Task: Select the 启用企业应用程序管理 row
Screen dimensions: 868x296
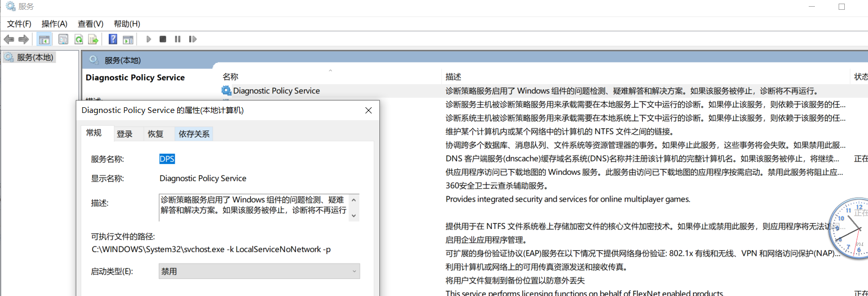Action: [486, 240]
